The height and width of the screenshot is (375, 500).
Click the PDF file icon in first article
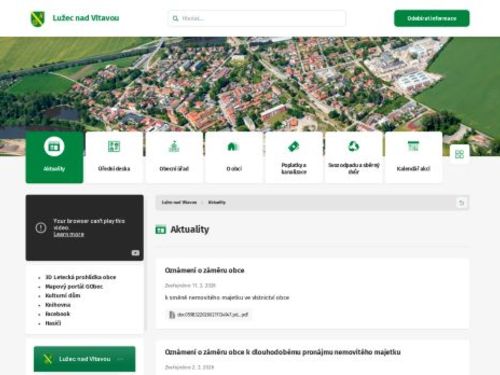172,314
